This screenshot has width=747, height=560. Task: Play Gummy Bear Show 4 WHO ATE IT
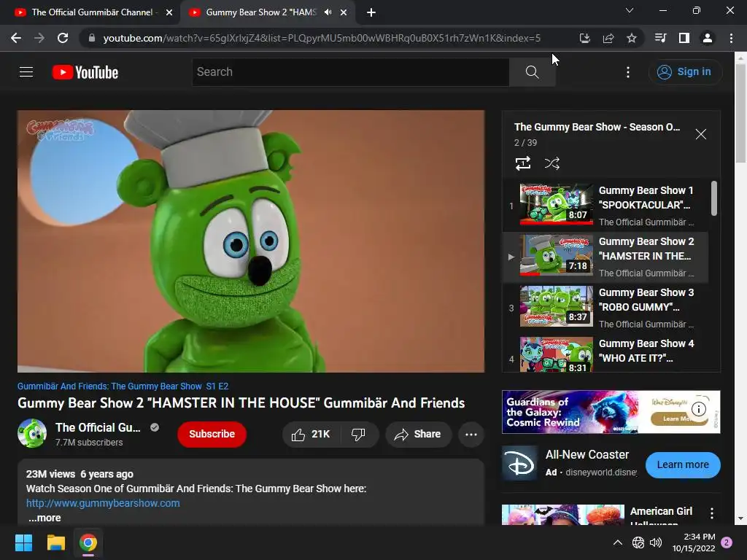605,354
